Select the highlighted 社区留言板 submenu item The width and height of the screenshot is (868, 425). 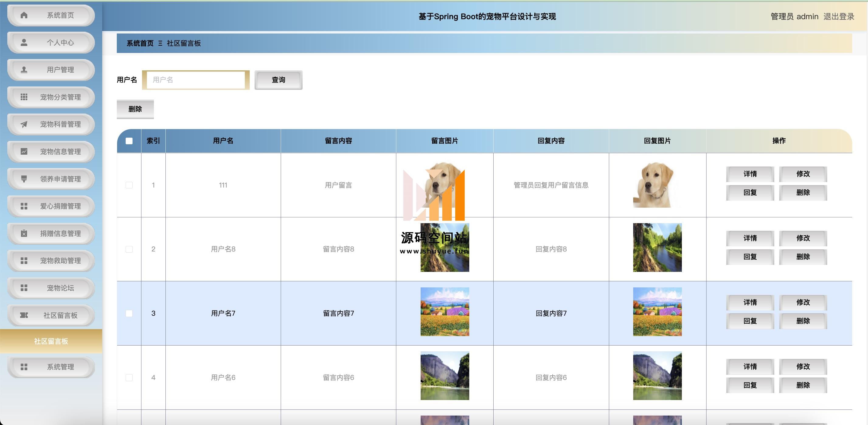coord(51,341)
